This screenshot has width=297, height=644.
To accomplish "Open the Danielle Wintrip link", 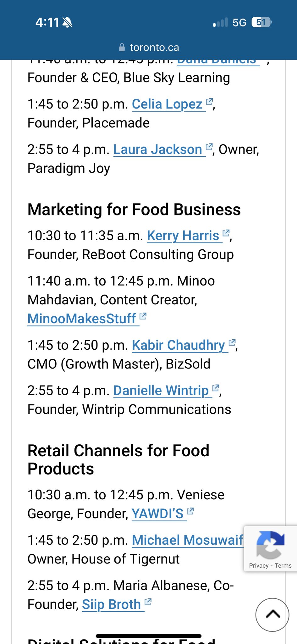I will (161, 391).
